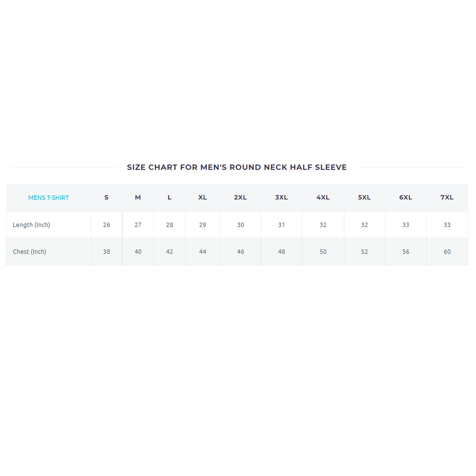Select the 5XL size column header
476x476 pixels.
[x=364, y=198]
